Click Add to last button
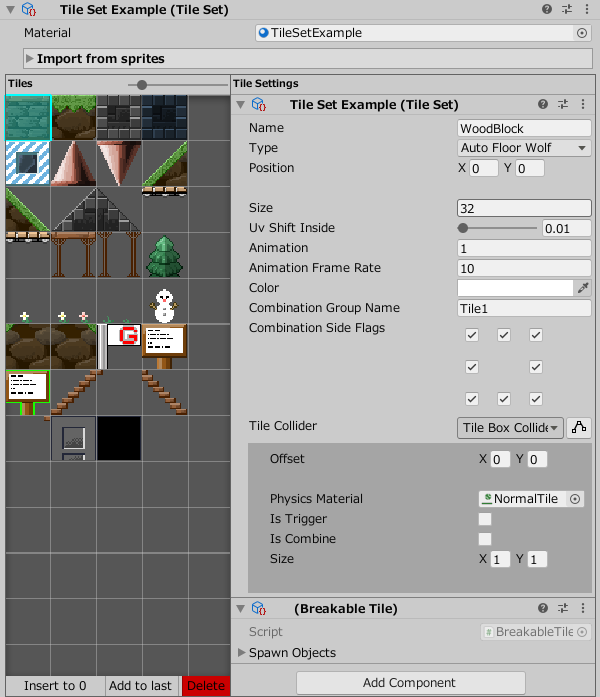Viewport: 600px width, 697px height. click(140, 685)
